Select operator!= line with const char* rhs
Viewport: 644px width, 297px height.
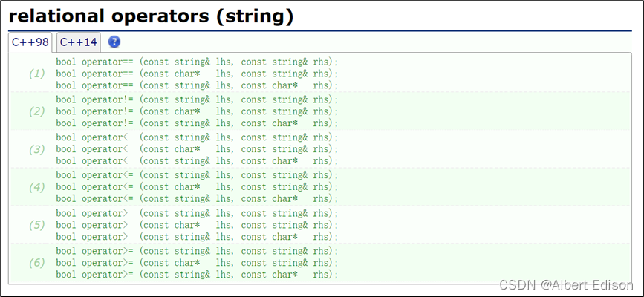point(197,123)
